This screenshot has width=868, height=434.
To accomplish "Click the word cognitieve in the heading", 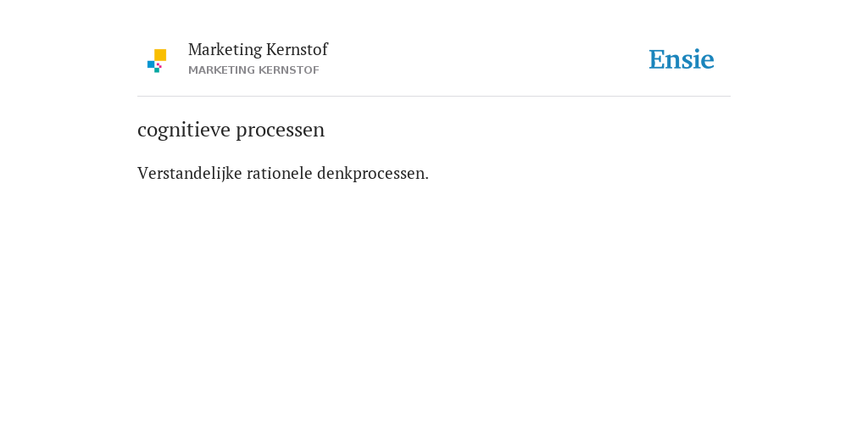I will coord(184,130).
